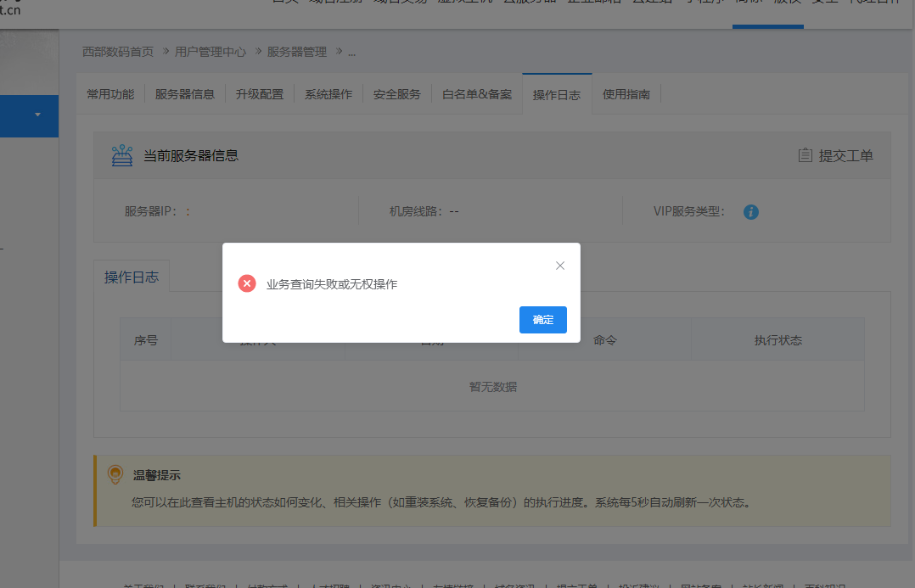This screenshot has width=915, height=588.
Task: Select the 系统操作 tab
Action: (328, 94)
